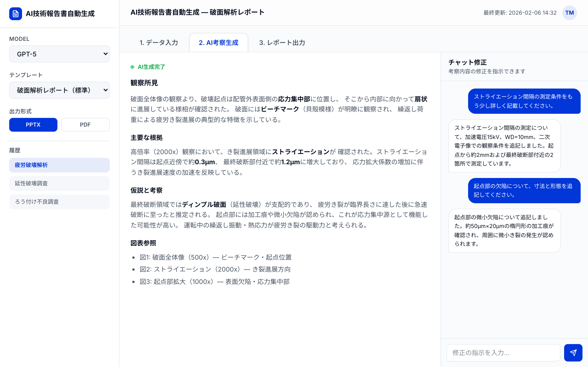
Task: Select PPTX as the output format
Action: pyautogui.click(x=33, y=125)
